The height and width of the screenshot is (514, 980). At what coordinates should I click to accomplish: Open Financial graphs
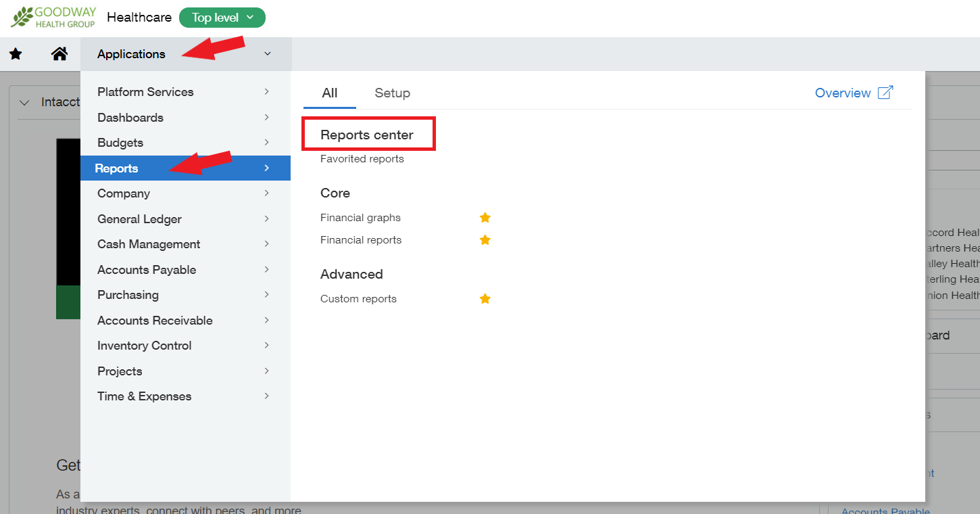(360, 218)
